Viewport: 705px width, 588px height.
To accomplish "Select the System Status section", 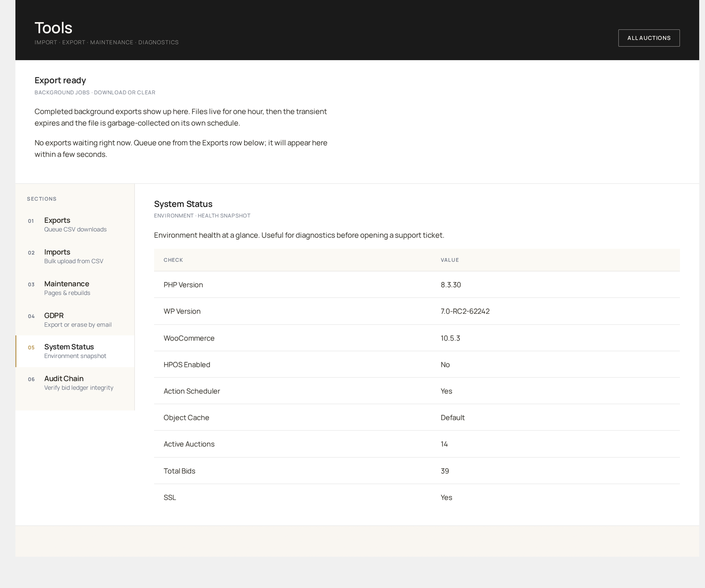I will click(75, 351).
